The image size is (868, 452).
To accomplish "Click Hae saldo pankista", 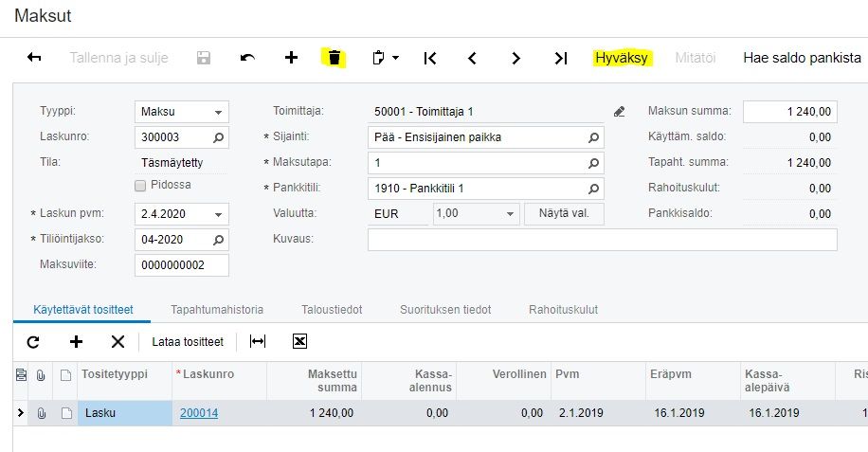I will click(802, 58).
